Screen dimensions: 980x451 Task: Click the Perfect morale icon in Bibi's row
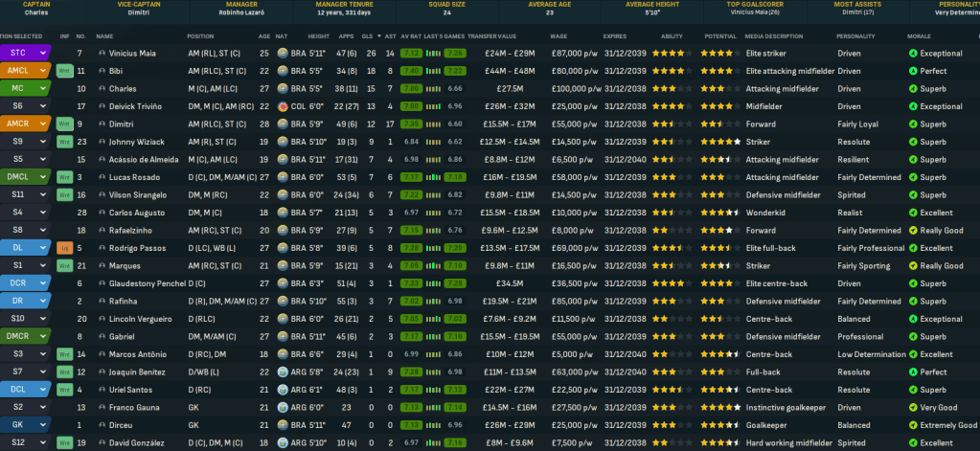coord(912,71)
